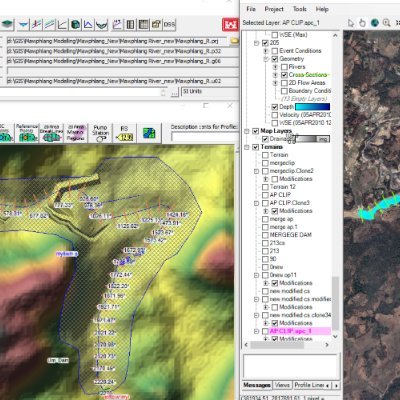Open the profile summary table icon
Image resolution: width=400 pixels, height=400 pixels.
tap(143, 24)
